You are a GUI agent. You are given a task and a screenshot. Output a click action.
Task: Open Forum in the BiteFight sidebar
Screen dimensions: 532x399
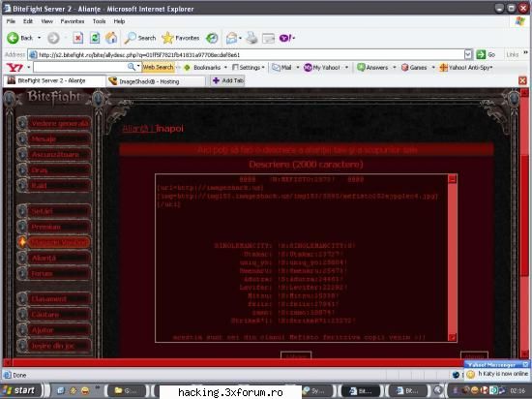[54, 273]
